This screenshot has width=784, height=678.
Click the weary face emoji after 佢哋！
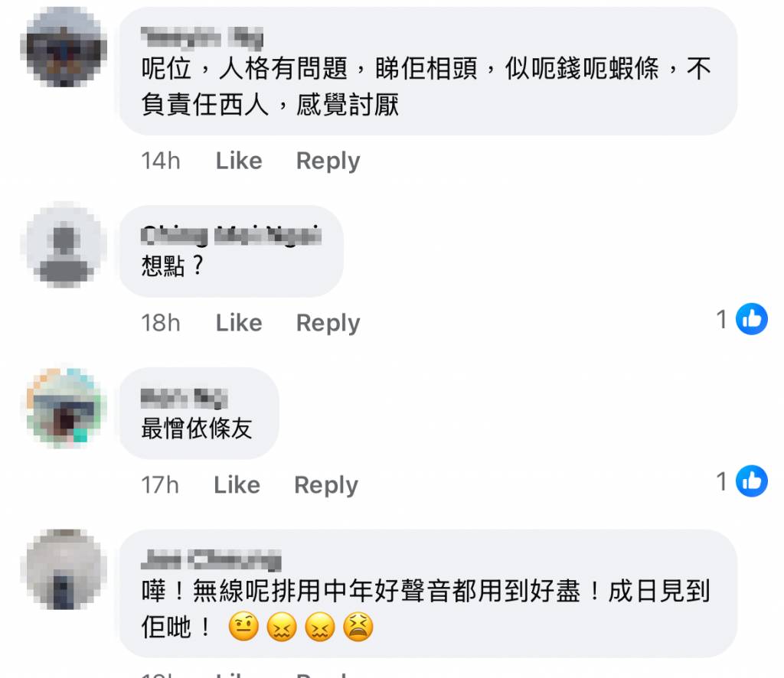tap(358, 626)
